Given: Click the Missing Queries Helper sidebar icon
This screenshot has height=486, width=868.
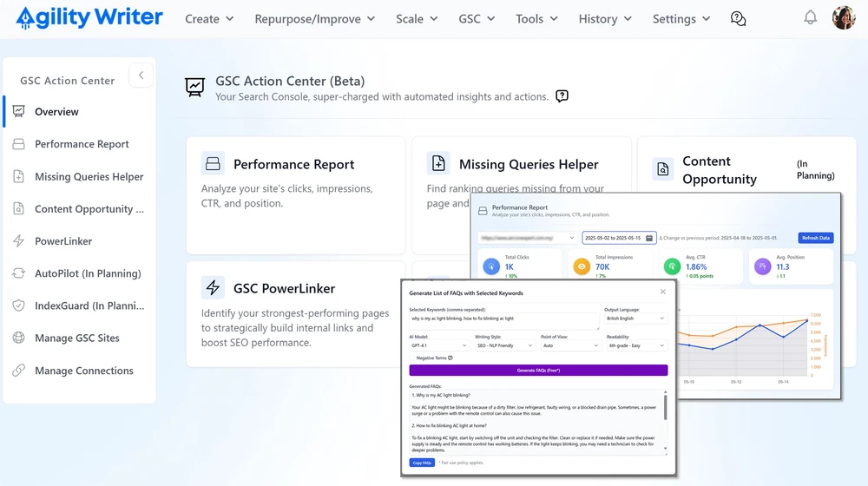Looking at the screenshot, I should coord(18,176).
